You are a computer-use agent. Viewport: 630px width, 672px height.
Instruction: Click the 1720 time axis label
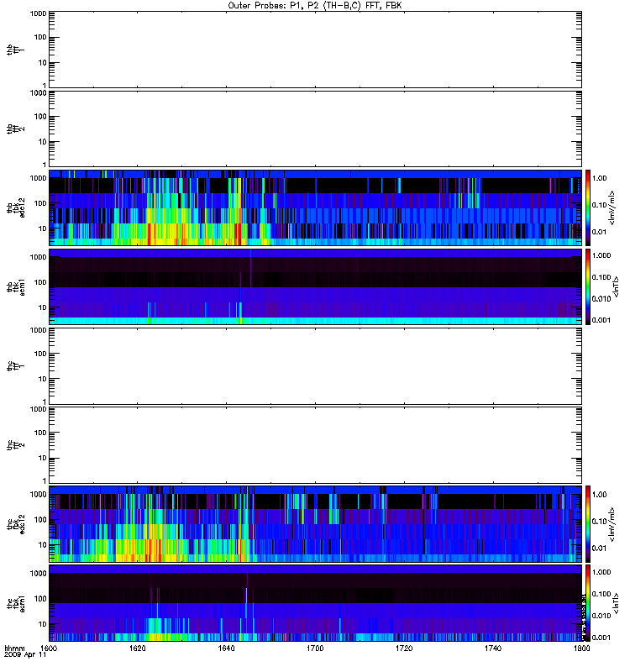point(404,648)
